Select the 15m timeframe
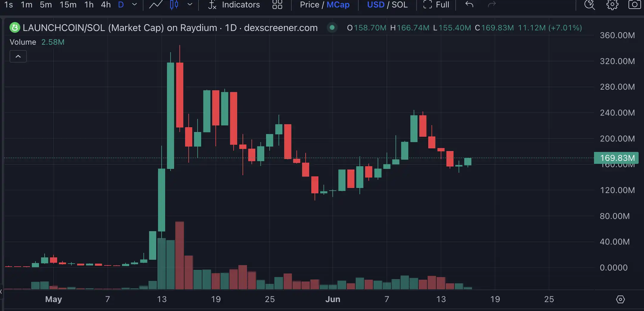The height and width of the screenshot is (311, 644). 68,5
